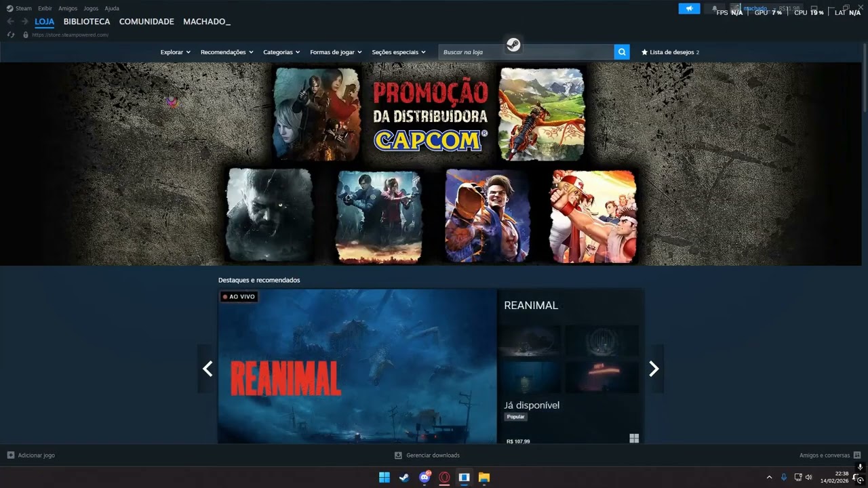Open the Monster Hunter dragon artwork in the banner
868x488 pixels.
tap(541, 114)
